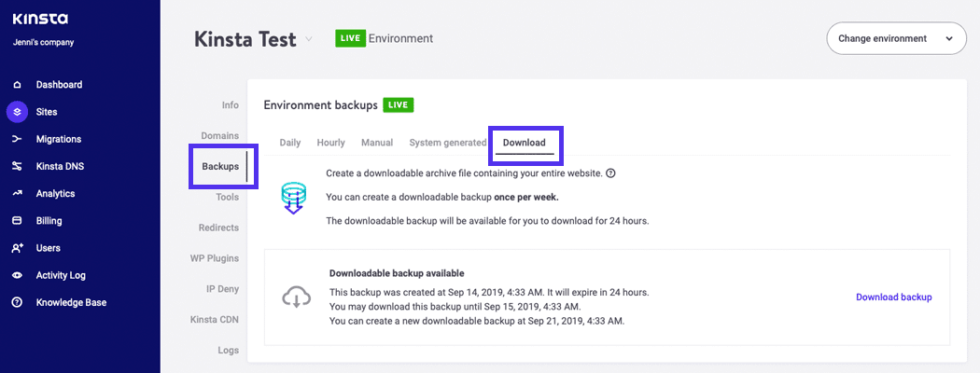Switch to the Daily backups tab
This screenshot has height=373, width=980.
click(x=290, y=143)
